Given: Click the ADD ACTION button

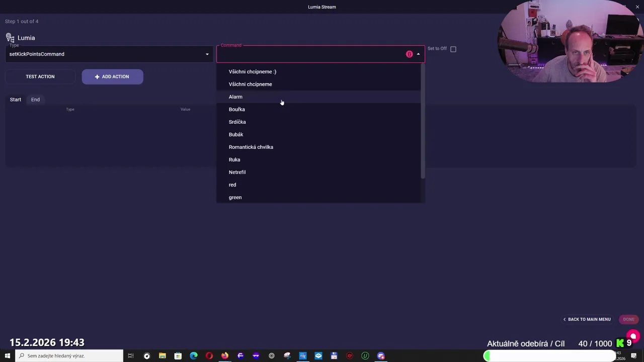Looking at the screenshot, I should click(x=112, y=76).
